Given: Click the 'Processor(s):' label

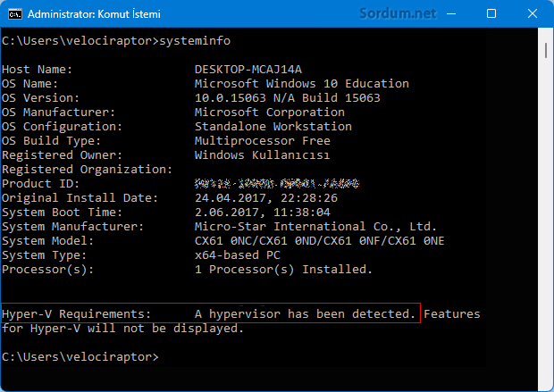Looking at the screenshot, I should [47, 270].
